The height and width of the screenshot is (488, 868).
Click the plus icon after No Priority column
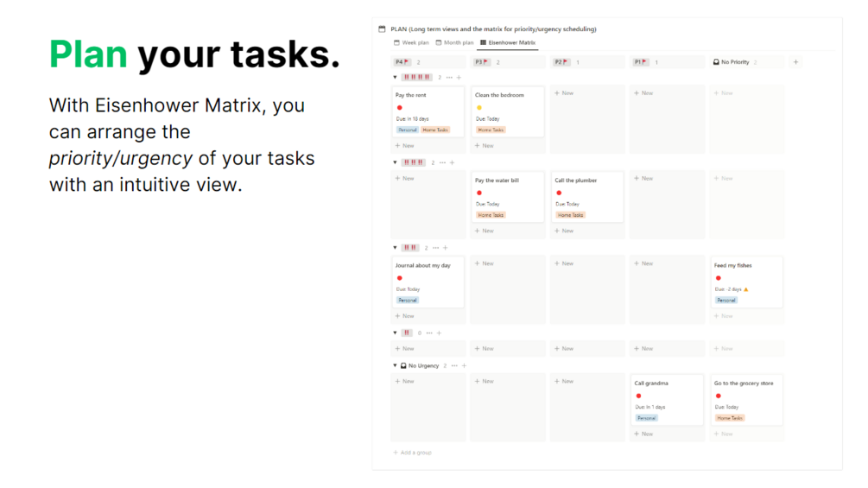795,62
